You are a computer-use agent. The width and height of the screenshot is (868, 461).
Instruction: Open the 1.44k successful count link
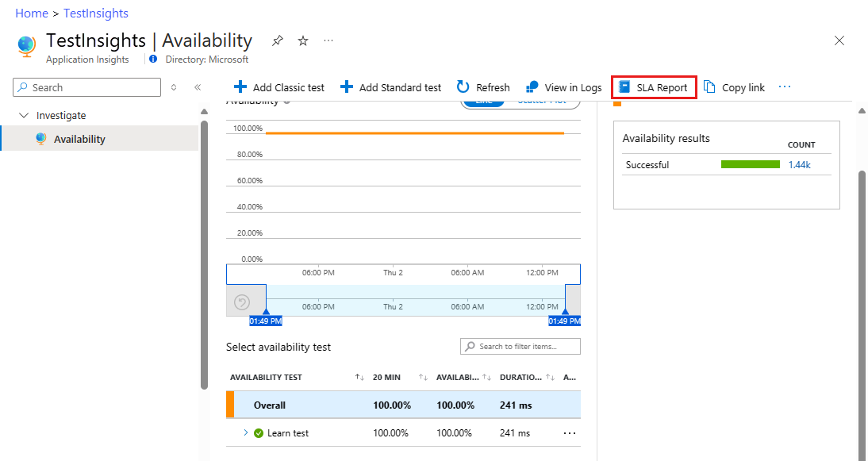(x=799, y=165)
